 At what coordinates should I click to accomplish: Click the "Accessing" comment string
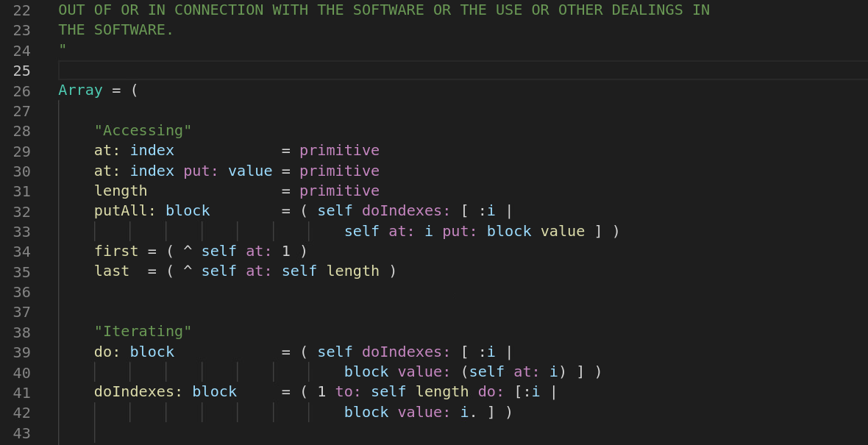[143, 131]
